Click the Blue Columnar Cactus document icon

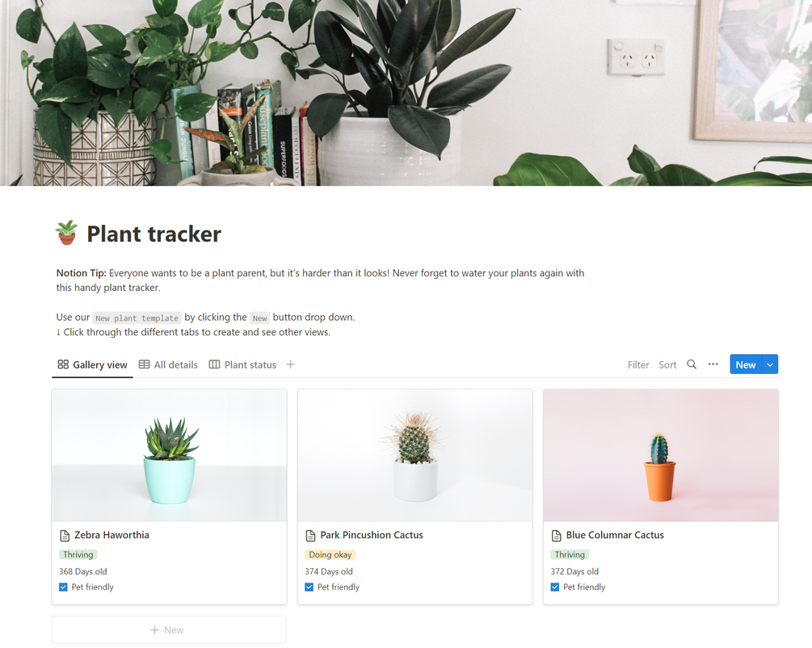tap(557, 535)
